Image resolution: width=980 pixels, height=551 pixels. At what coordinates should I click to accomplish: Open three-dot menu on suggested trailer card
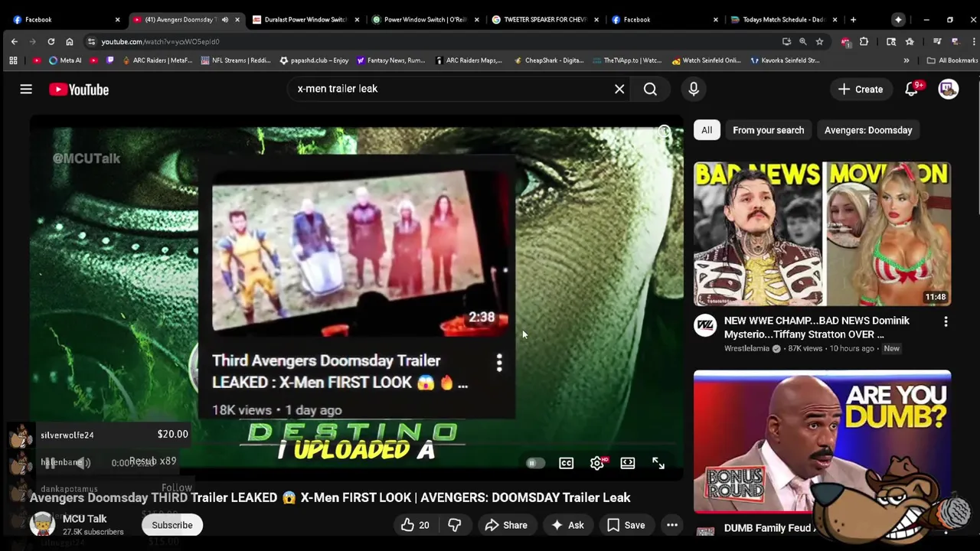499,363
